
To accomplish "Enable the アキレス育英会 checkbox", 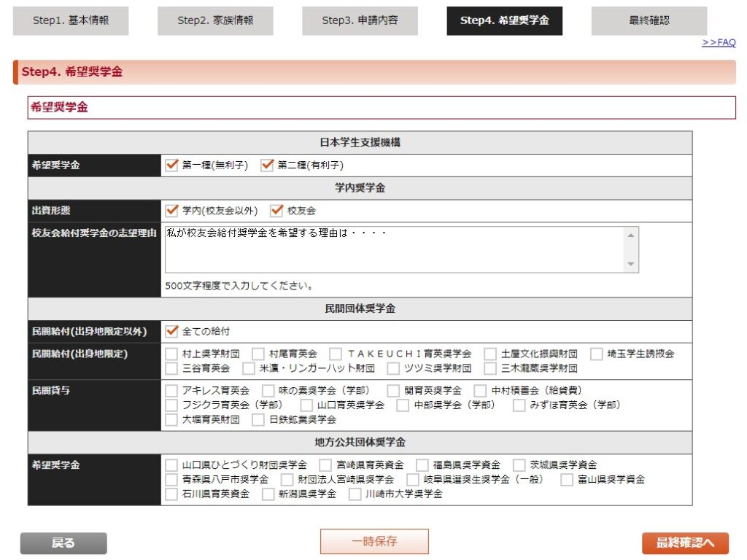I will point(172,391).
